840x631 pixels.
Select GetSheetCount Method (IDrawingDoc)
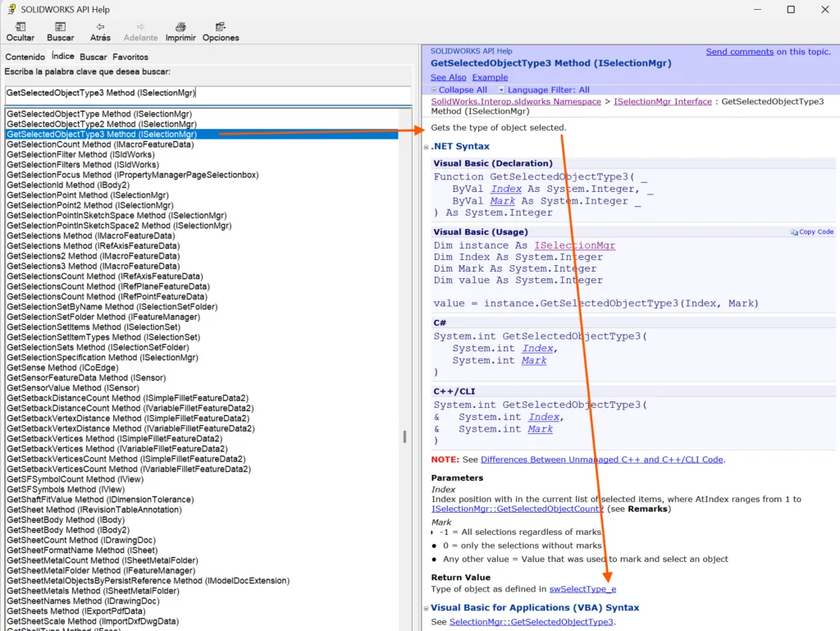coord(81,541)
